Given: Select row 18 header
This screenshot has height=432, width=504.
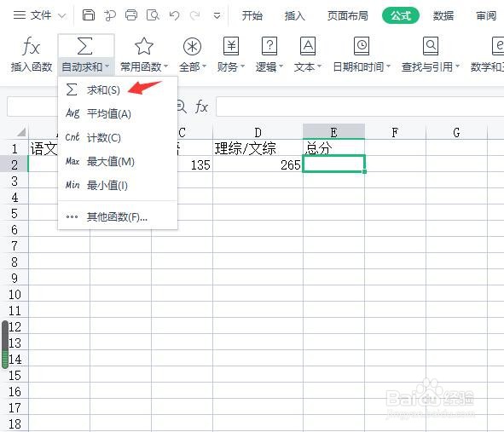Looking at the screenshot, I should (14, 424).
